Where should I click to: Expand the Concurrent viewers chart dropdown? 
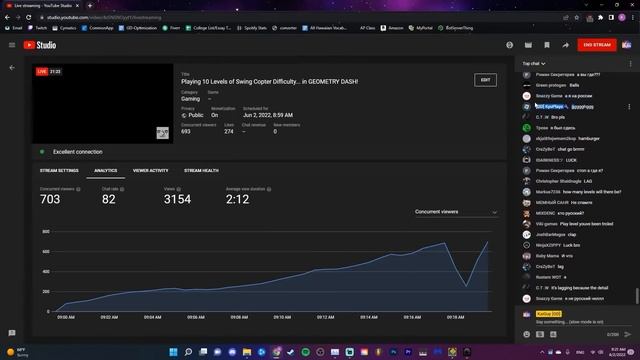point(456,212)
